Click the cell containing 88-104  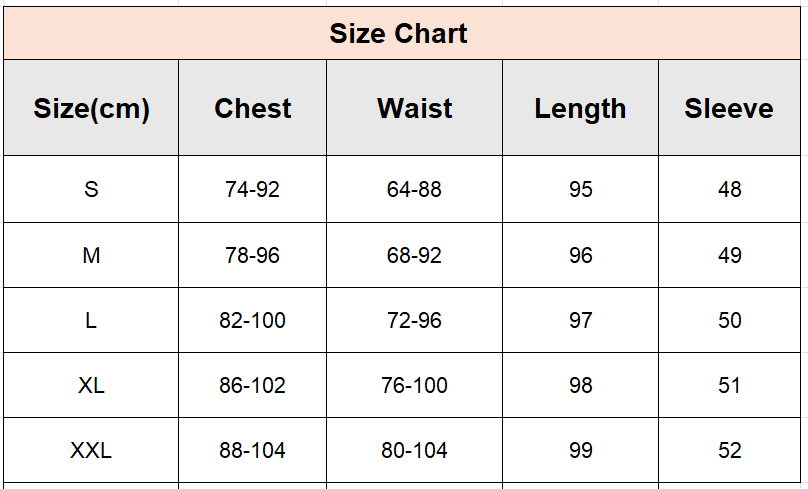coord(252,450)
